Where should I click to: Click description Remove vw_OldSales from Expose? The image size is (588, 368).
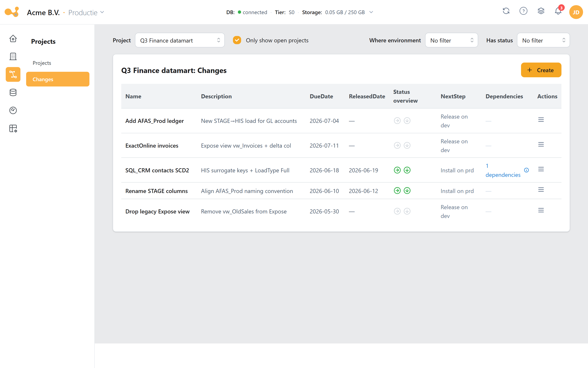tap(243, 212)
